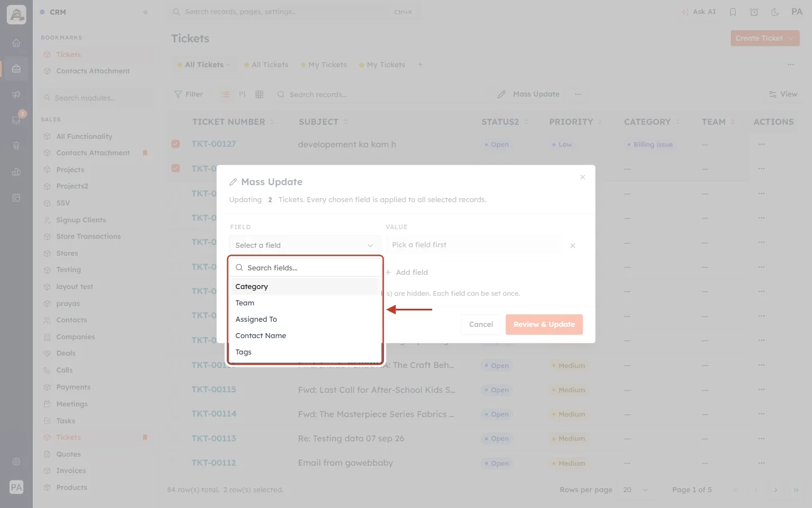Image resolution: width=812 pixels, height=508 pixels.
Task: Uncheck the TKT-00127 row checkbox
Action: pos(176,144)
